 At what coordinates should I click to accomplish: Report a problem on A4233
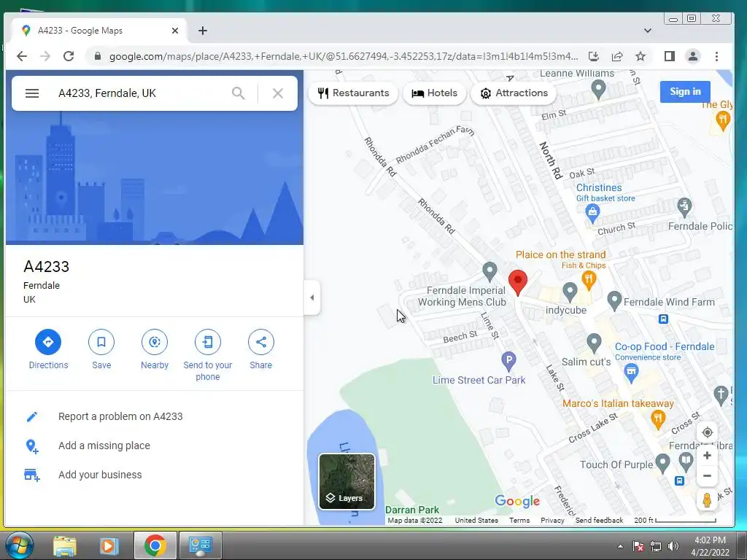[155, 416]
